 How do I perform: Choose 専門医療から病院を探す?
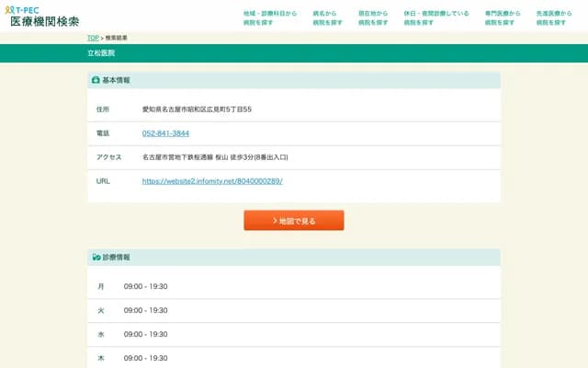coord(502,17)
